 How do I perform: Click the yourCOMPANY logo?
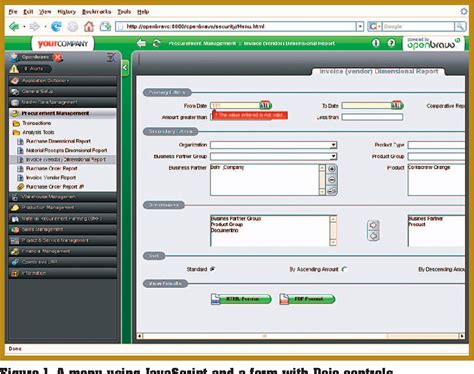63,44
